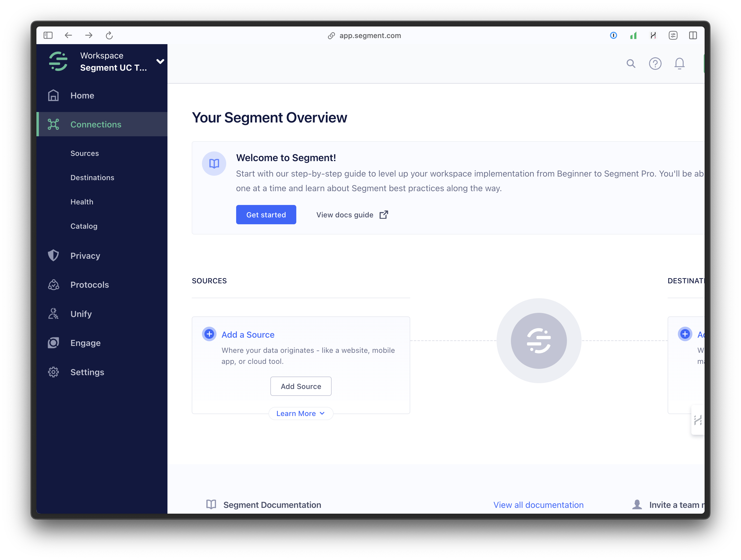741x560 pixels.
Task: Open the Destinations menu item
Action: click(x=92, y=177)
